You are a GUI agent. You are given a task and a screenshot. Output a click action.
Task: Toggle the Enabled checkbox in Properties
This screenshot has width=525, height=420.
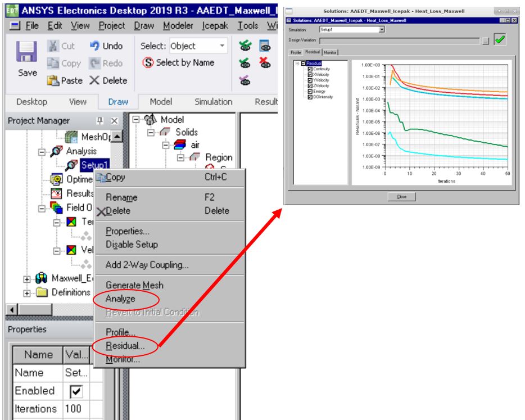click(76, 391)
